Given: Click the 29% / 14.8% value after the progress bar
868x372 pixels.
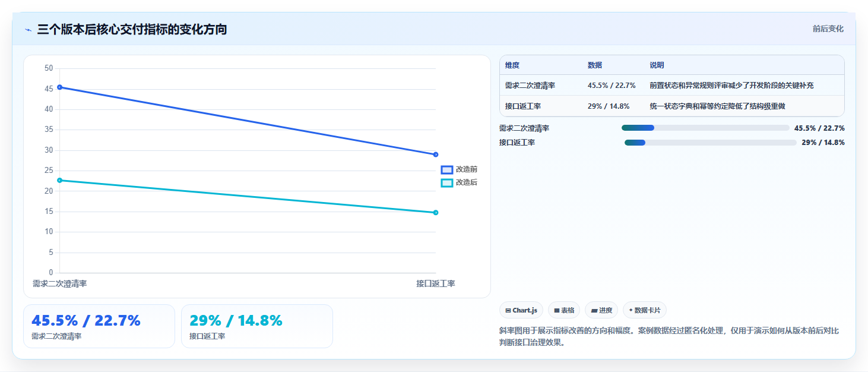Looking at the screenshot, I should point(823,143).
